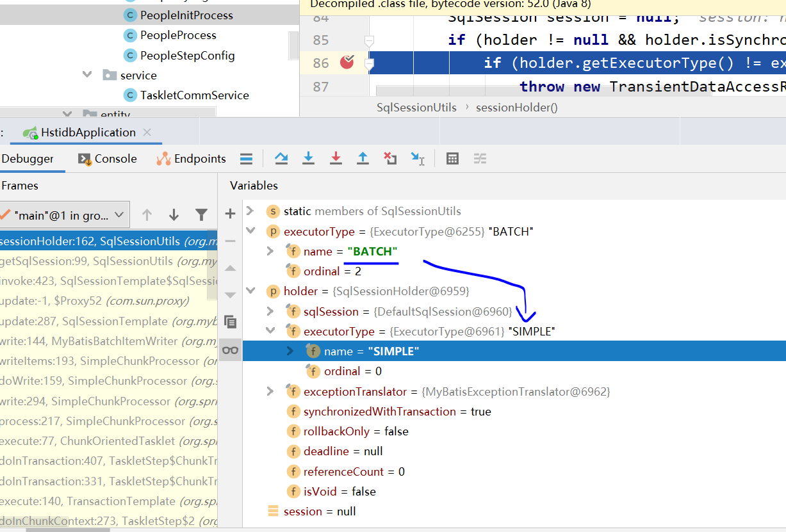Viewport: 786px width, 532px height.
Task: Open the Endpoints tab
Action: point(192,159)
